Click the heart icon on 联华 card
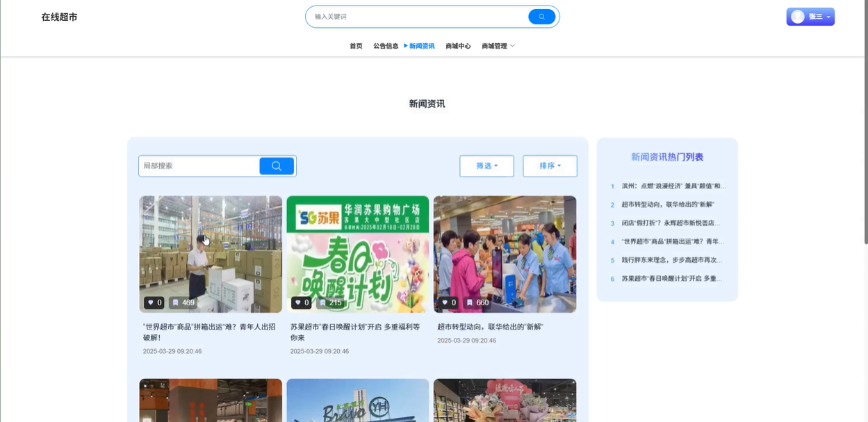The height and width of the screenshot is (422, 868). coord(445,302)
